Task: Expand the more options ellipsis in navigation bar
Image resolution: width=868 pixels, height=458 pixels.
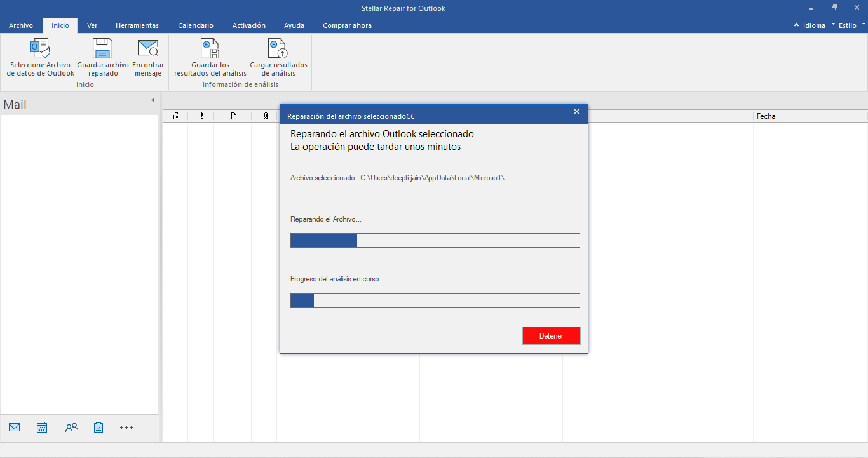Action: [126, 428]
